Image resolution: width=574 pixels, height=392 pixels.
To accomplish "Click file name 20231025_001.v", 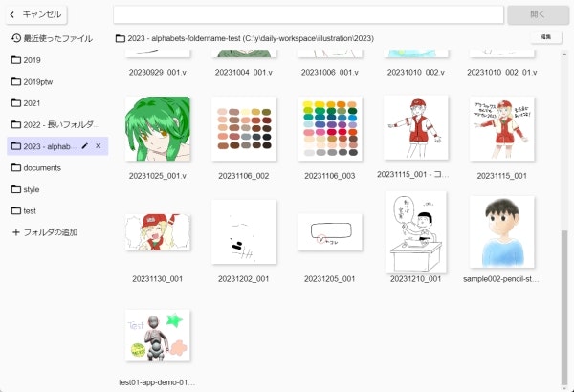I will click(x=158, y=176).
